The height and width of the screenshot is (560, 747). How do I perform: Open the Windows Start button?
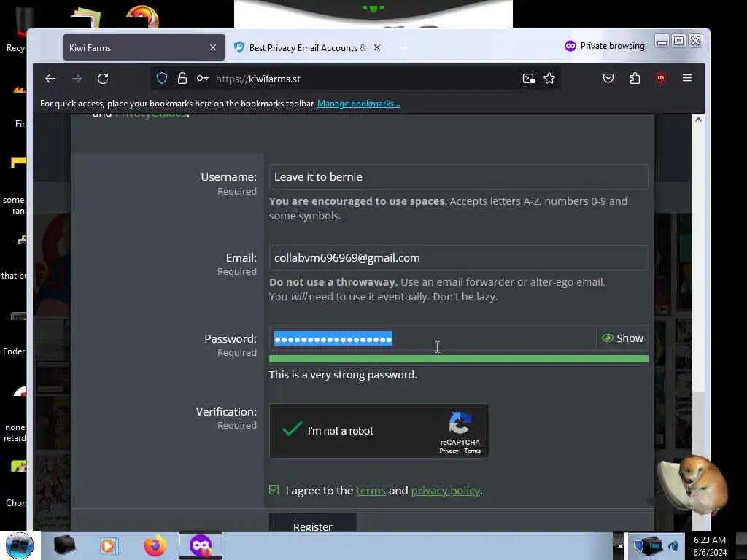(20, 545)
